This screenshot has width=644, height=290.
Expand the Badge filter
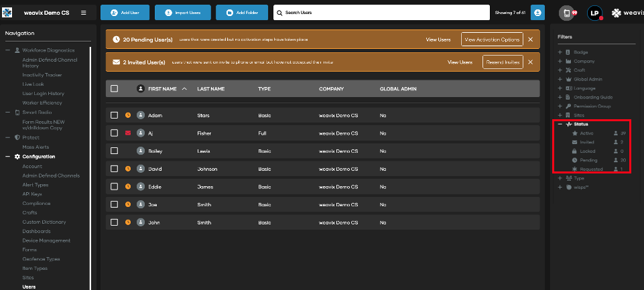pos(560,52)
